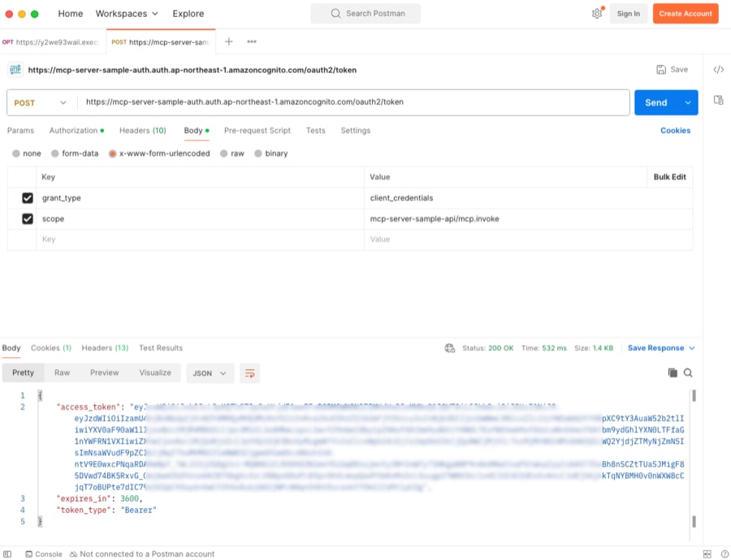Open the Cookies link
731x560 pixels.
pos(675,131)
